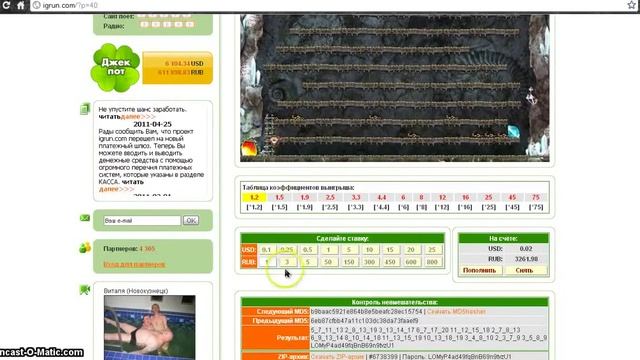Reload the page with the browser refresh icon

(x=6, y=5)
